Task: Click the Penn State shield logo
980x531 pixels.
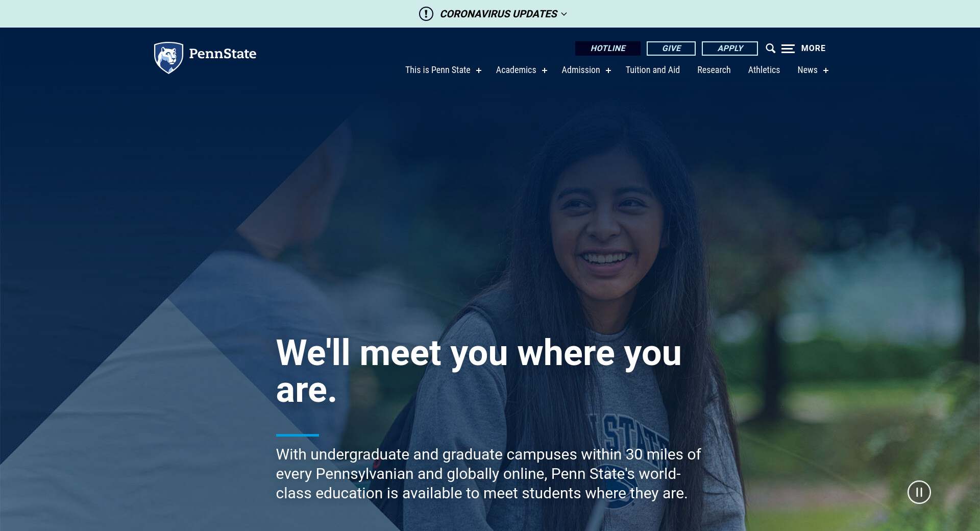Action: pyautogui.click(x=168, y=58)
